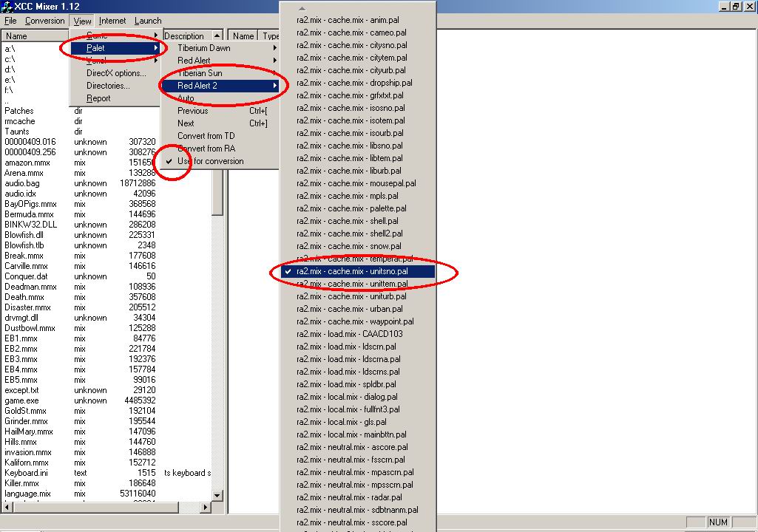The image size is (758, 532).
Task: Choose the local.mix mainbttn.pal entry
Action: 358,434
